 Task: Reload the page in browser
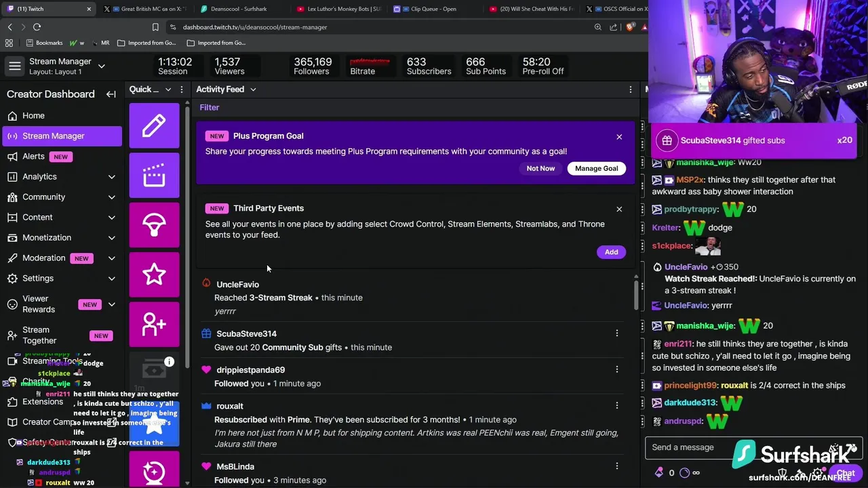pyautogui.click(x=37, y=27)
